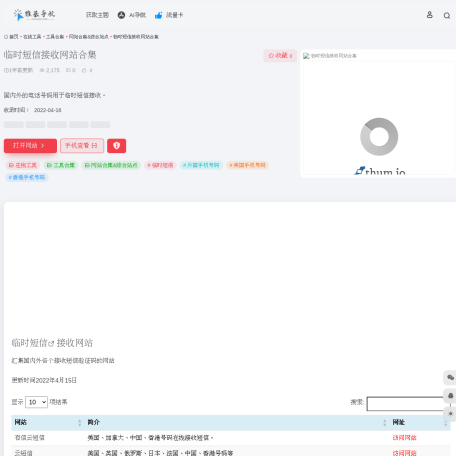Click the red shield report button
The image size is (456, 456).
(116, 146)
